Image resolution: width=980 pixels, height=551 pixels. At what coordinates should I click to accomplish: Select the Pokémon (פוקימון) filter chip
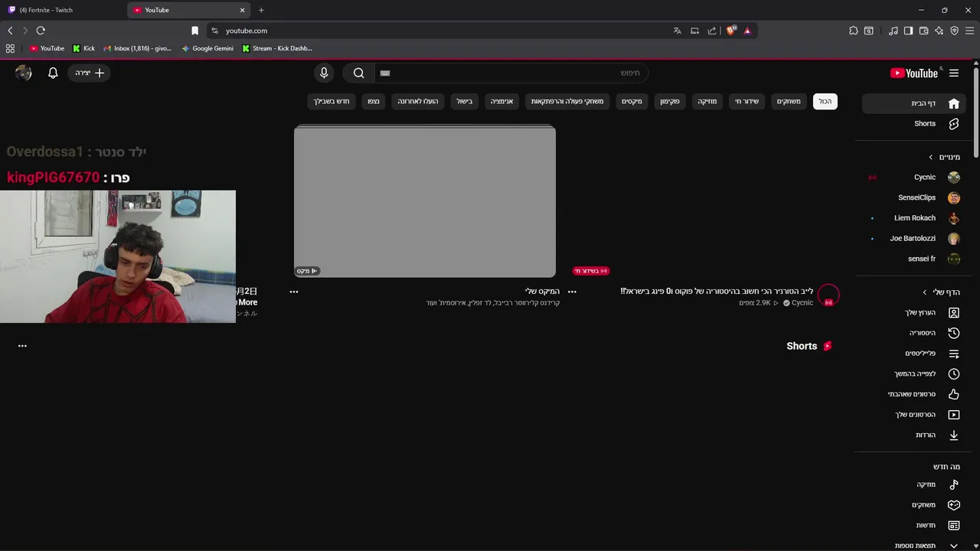[670, 101]
